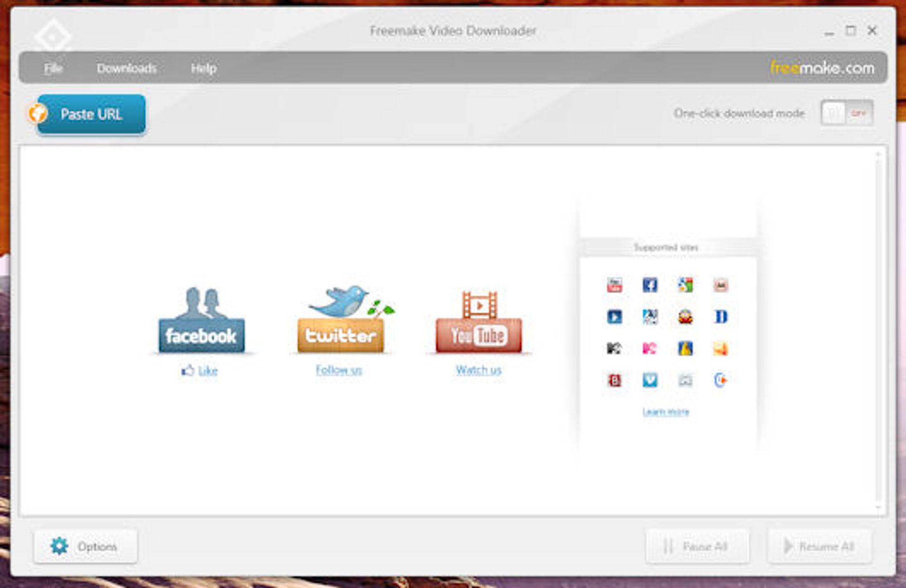Click the Learn more link under Supported sites
Screen dimensions: 906x588
pos(665,412)
